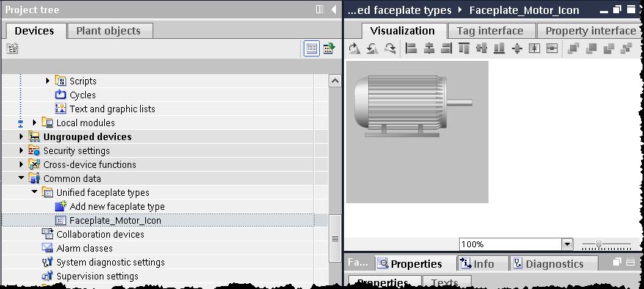
Task: Select the Properties inspector tab
Action: pos(415,263)
